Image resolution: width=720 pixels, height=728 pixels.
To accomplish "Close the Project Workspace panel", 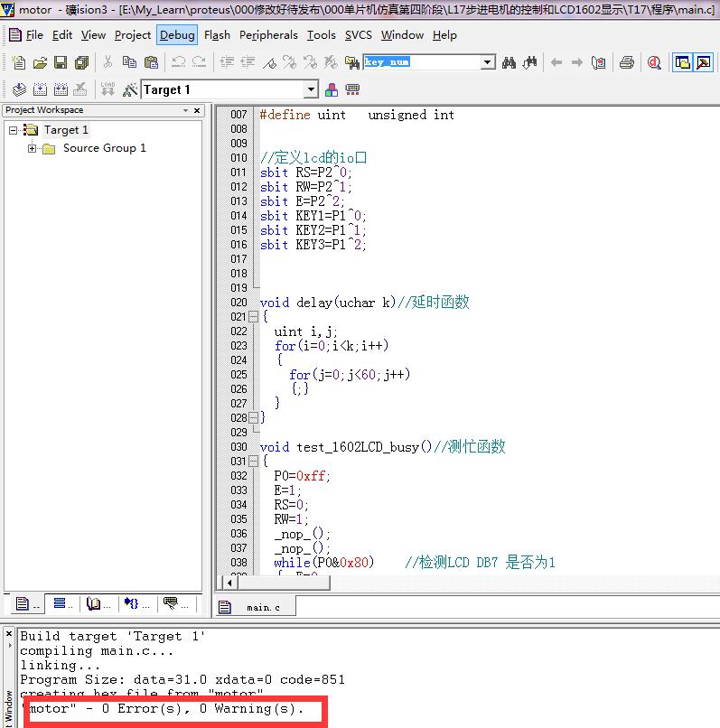I will pos(197,110).
